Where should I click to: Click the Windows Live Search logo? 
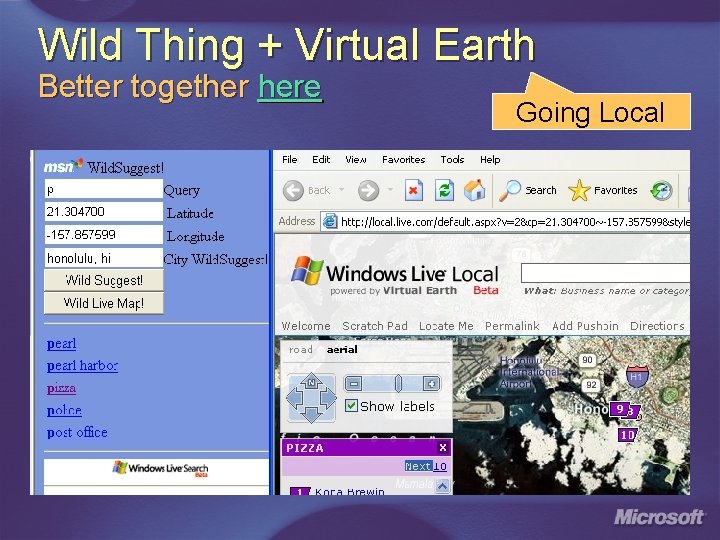point(160,468)
